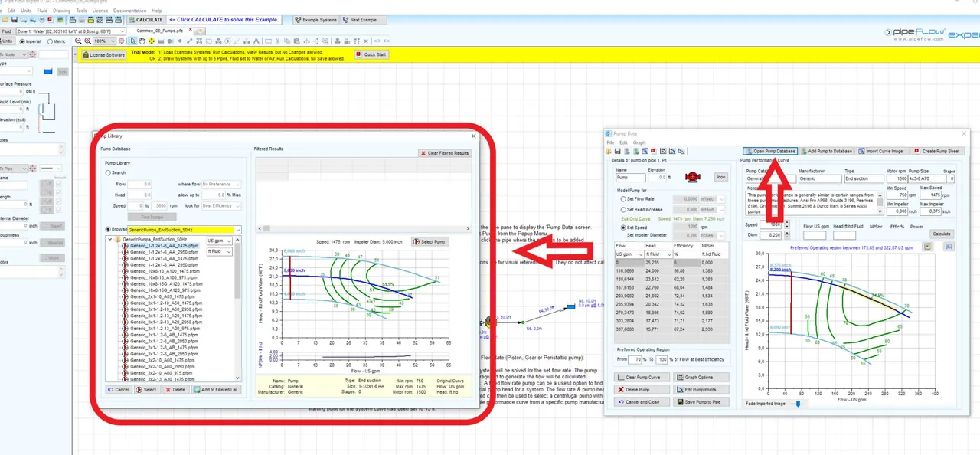Collapse the GenericPumps_EndSuction_50Hz tree folder

click(x=112, y=239)
